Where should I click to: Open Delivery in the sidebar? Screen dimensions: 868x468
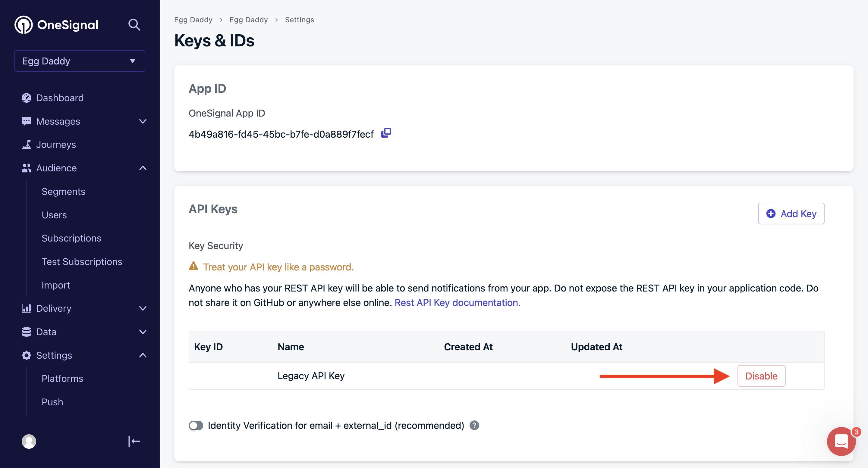(x=54, y=308)
